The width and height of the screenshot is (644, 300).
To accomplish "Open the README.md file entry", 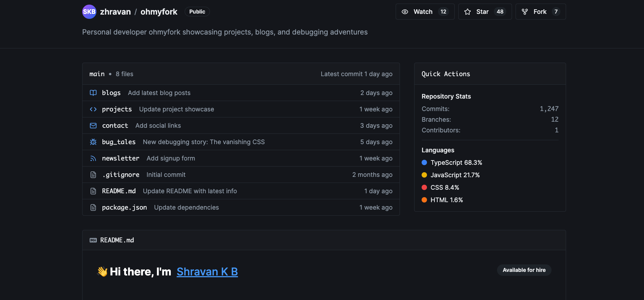I will pyautogui.click(x=119, y=191).
